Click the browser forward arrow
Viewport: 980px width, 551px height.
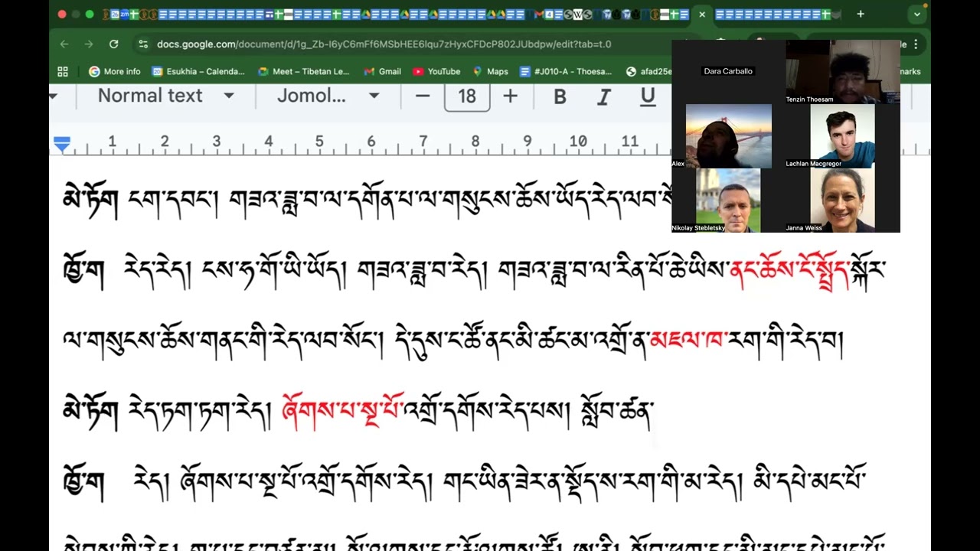click(89, 44)
